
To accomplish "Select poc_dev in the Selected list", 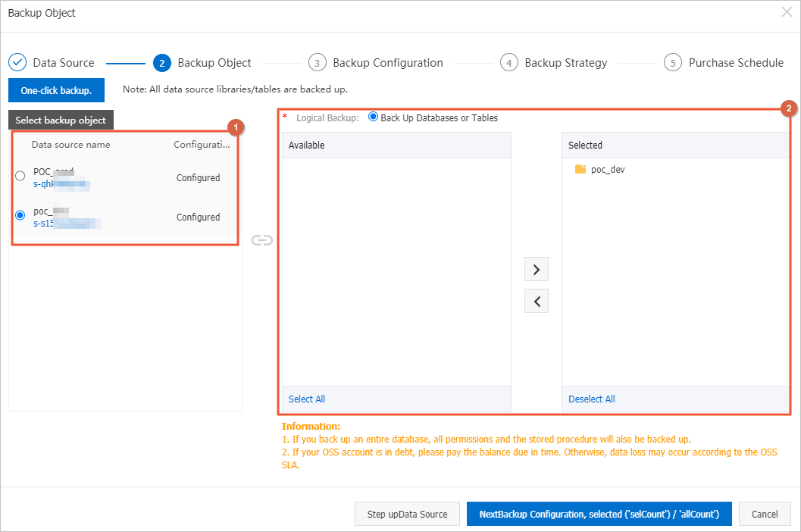I will (608, 170).
